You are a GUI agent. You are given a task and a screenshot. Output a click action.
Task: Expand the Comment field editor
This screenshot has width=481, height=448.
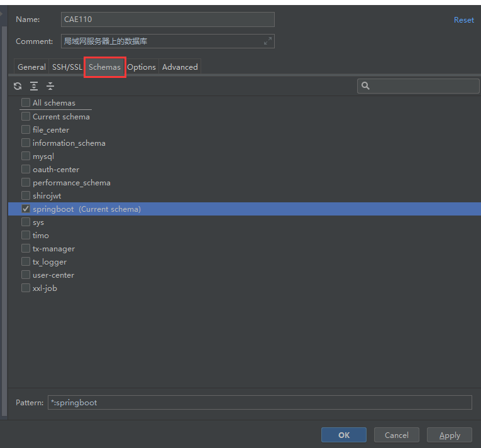268,41
